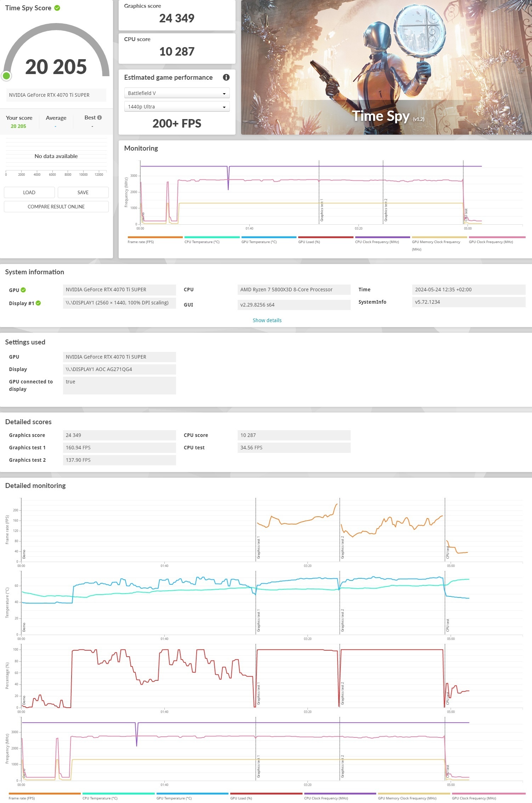Toggle GPU Clock Frequency legend in Monitoring panel
Image resolution: width=532 pixels, height=803 pixels.
[497, 240]
